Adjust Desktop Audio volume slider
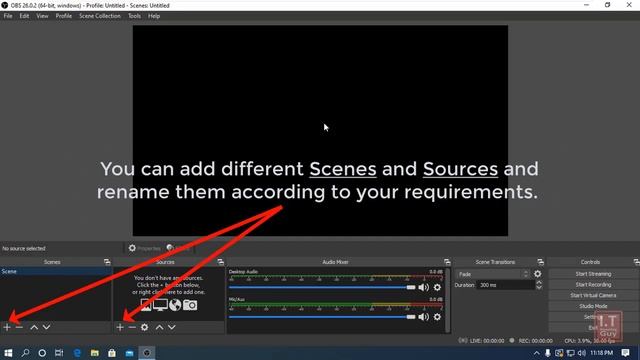The height and width of the screenshot is (360, 640). [x=322, y=287]
